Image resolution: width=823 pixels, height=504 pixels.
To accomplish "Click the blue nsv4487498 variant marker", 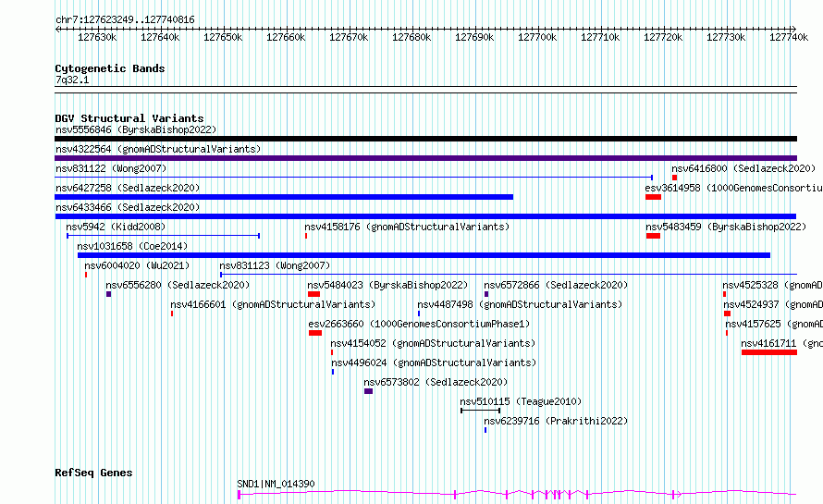I will coord(419,313).
